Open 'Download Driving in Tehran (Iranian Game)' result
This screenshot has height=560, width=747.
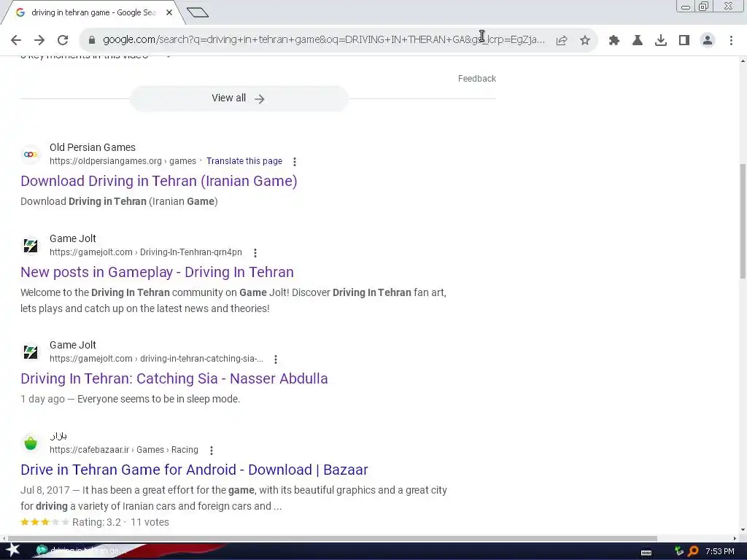pyautogui.click(x=158, y=181)
